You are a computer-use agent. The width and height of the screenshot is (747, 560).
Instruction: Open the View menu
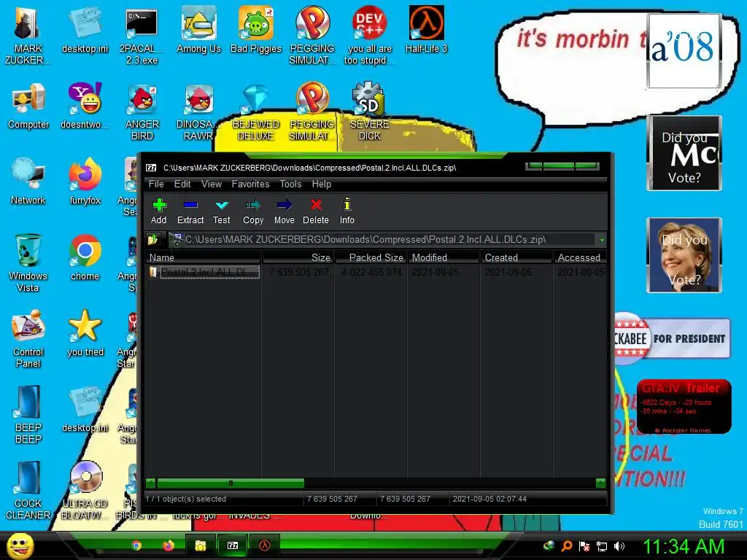[x=212, y=184]
